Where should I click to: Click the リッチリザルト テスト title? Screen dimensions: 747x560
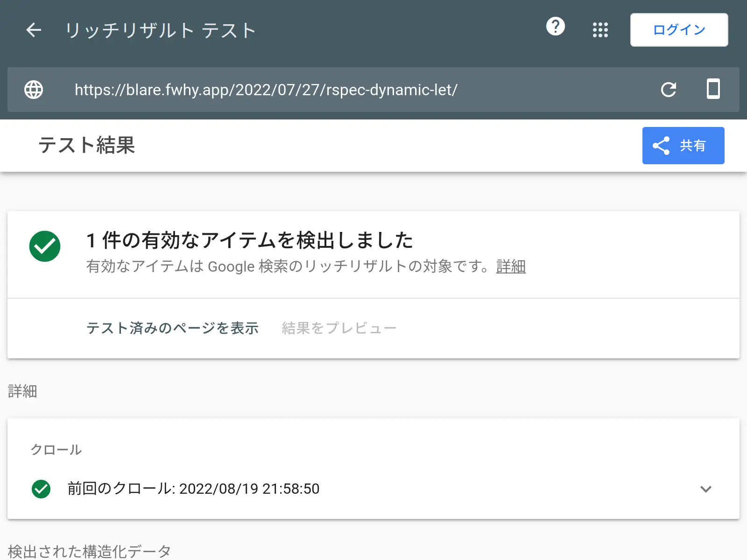click(x=161, y=30)
